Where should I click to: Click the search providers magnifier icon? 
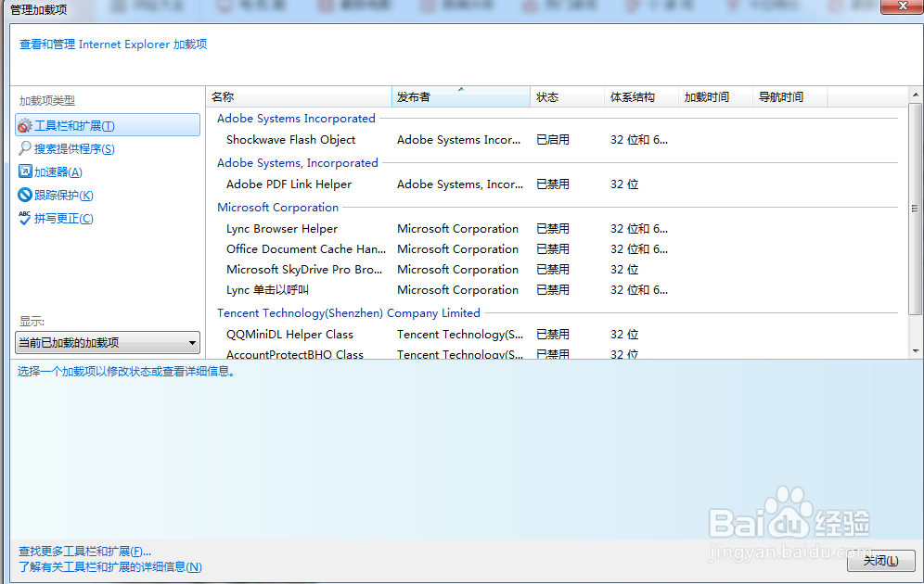(25, 148)
